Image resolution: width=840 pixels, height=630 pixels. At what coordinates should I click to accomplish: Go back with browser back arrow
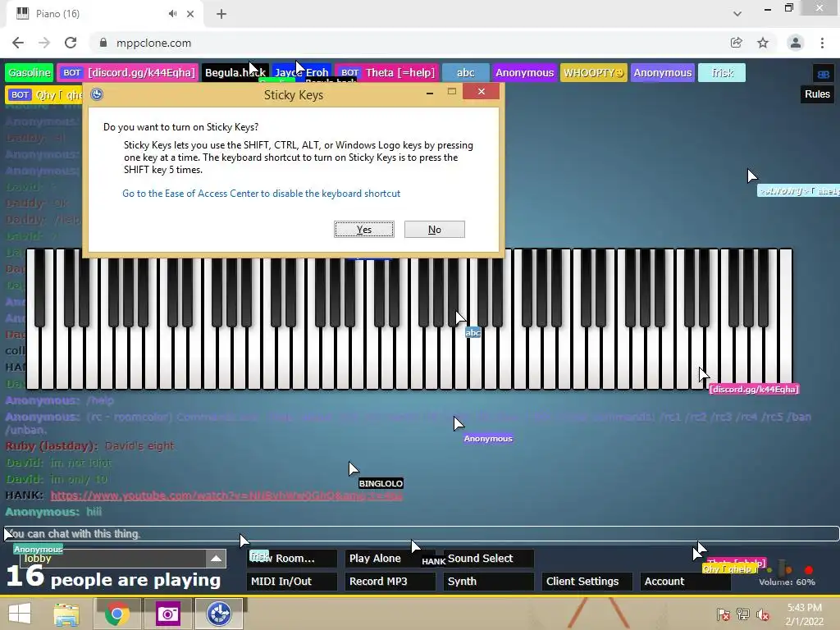coord(18,43)
